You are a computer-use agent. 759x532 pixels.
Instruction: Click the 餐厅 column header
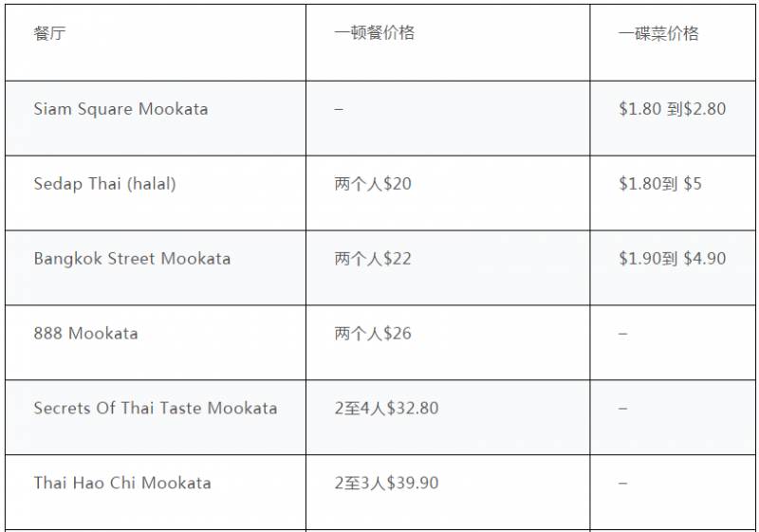pos(50,33)
